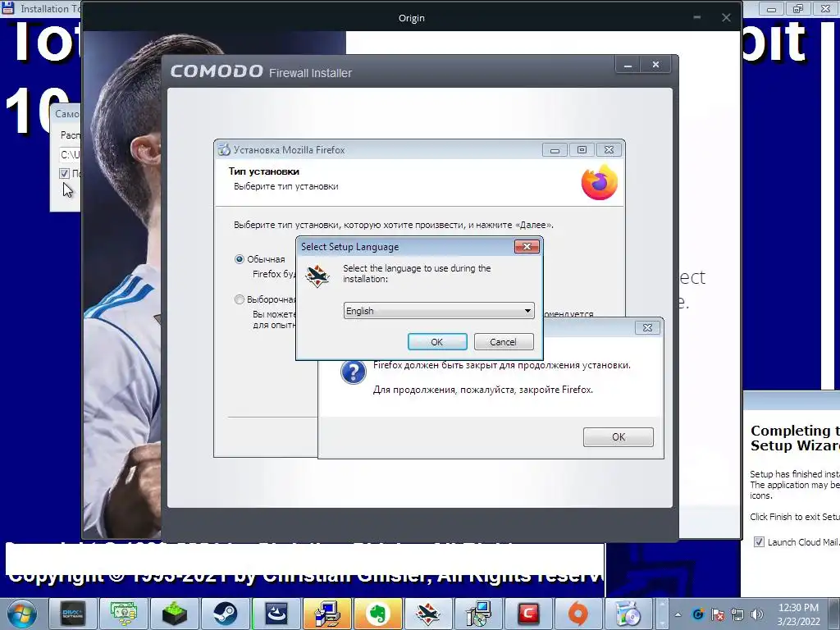The height and width of the screenshot is (630, 840).
Task: Open the DivX Software taskbar icon
Action: tap(72, 614)
